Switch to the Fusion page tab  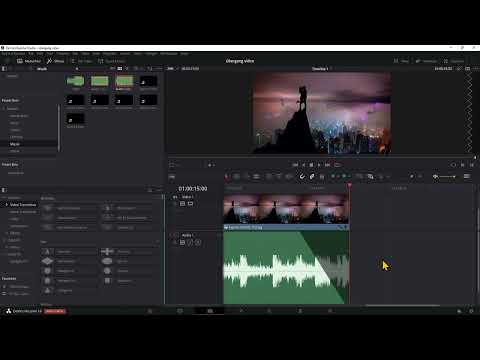[x=240, y=311]
